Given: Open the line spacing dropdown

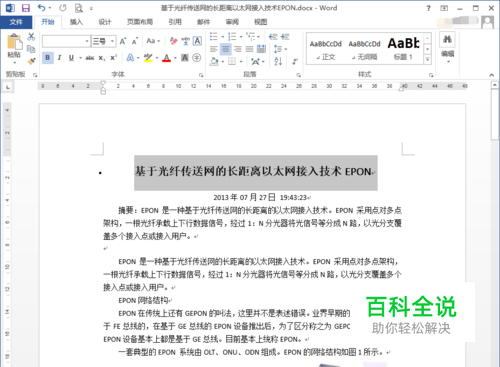Looking at the screenshot, I should coord(280,49).
